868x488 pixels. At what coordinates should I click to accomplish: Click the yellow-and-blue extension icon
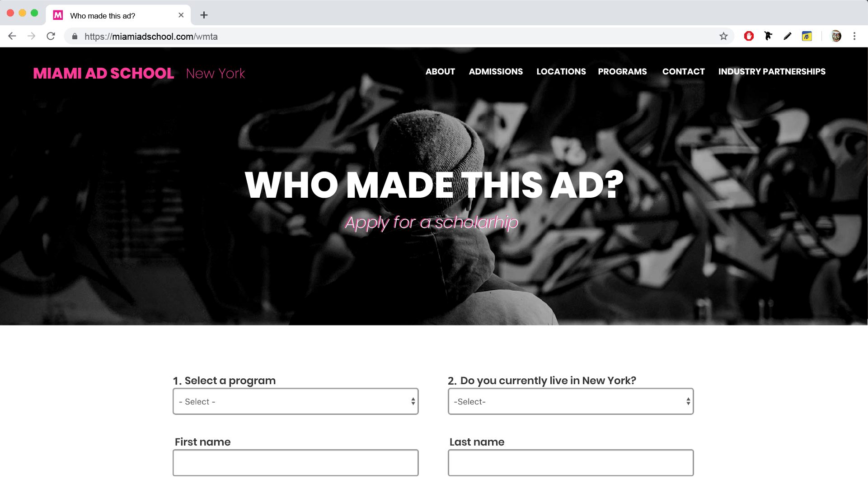(807, 36)
